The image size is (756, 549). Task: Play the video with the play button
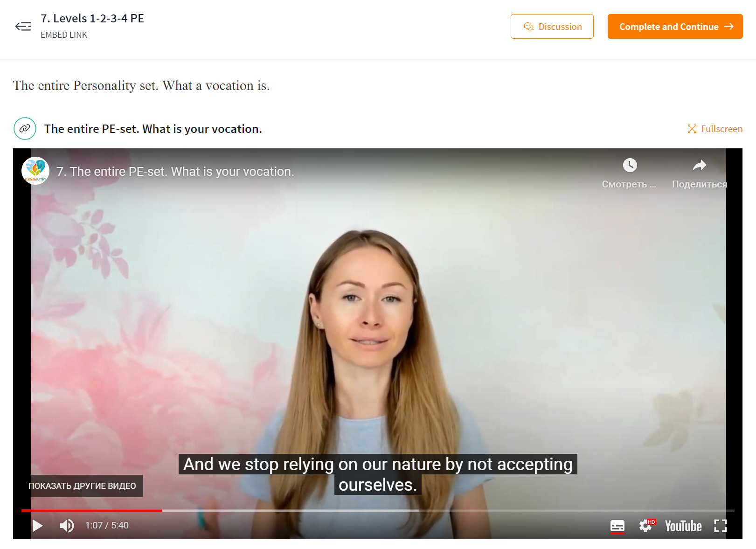click(x=37, y=526)
